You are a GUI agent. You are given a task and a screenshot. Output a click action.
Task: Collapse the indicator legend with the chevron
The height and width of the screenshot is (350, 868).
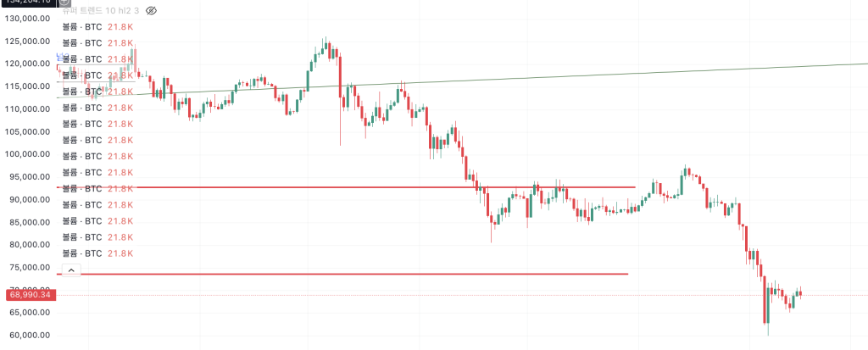coord(71,270)
